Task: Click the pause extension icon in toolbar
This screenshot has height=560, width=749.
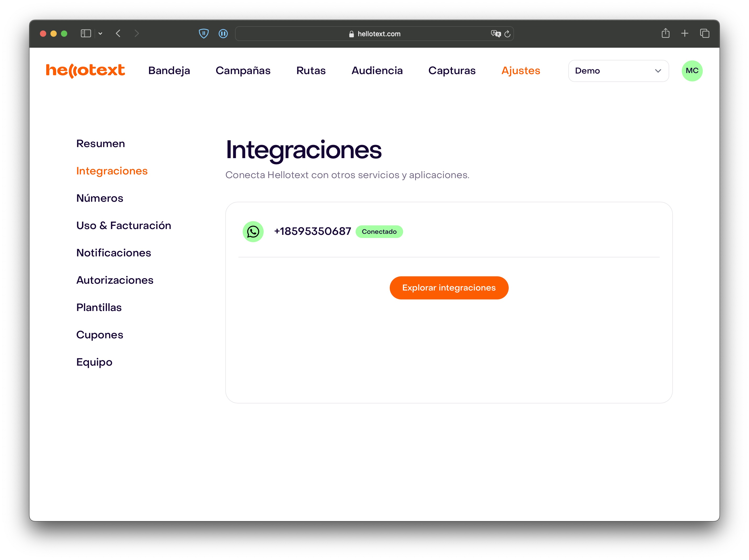Action: [223, 34]
